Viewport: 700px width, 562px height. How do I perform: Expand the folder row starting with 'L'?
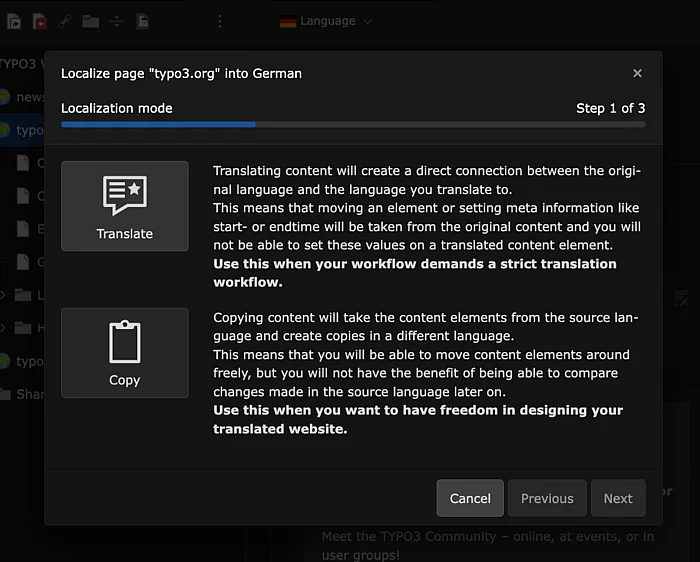tap(2, 295)
